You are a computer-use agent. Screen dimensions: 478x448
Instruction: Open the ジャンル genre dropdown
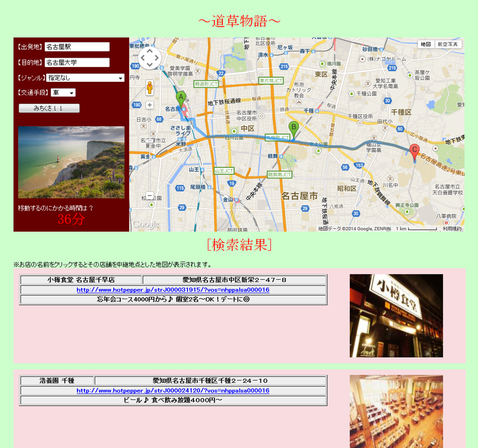tap(85, 78)
